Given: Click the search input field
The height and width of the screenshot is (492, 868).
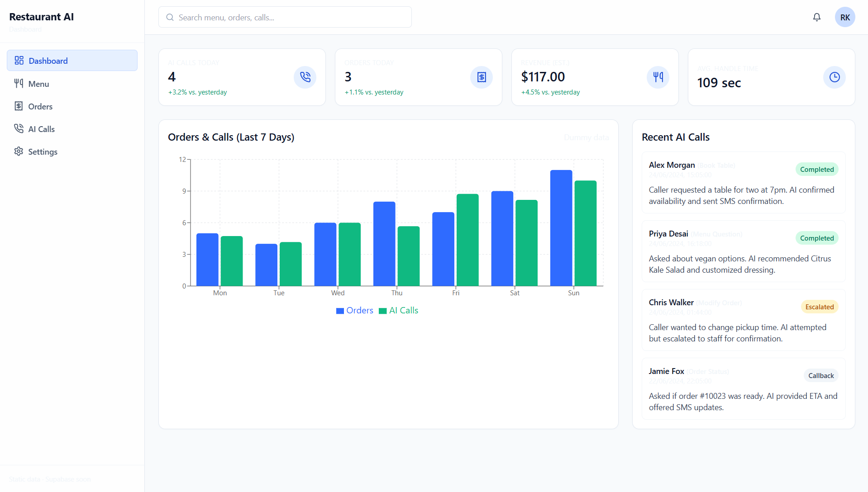Looking at the screenshot, I should (x=285, y=17).
